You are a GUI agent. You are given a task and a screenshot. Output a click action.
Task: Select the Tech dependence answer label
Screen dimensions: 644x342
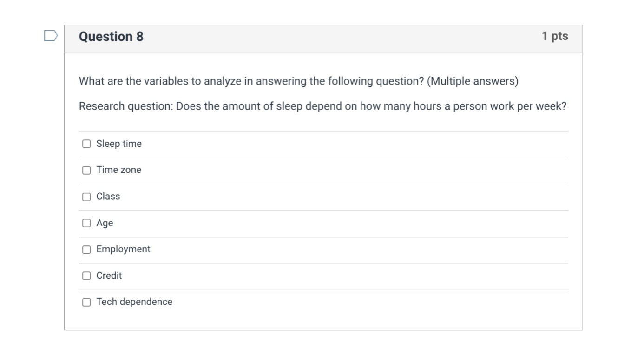click(133, 302)
